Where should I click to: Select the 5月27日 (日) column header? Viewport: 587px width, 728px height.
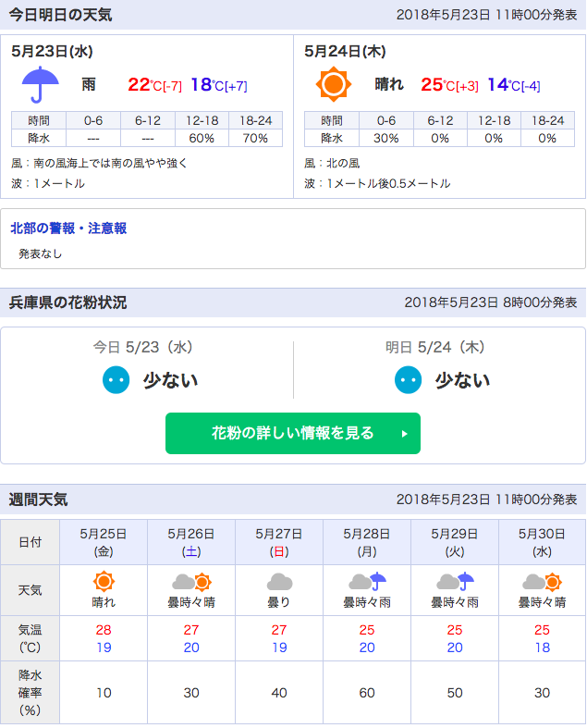(x=279, y=542)
